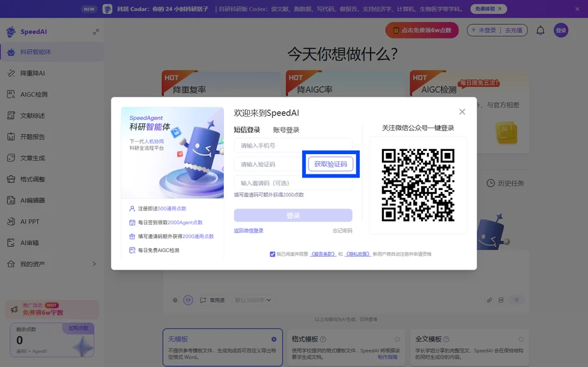
Task: Click the AIGC检测 sidebar icon
Action: click(x=11, y=94)
